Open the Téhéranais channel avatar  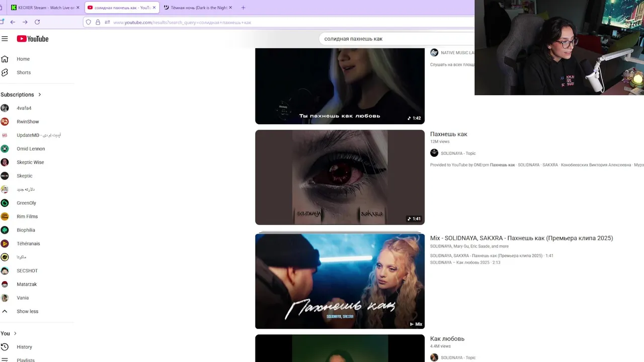5,244
